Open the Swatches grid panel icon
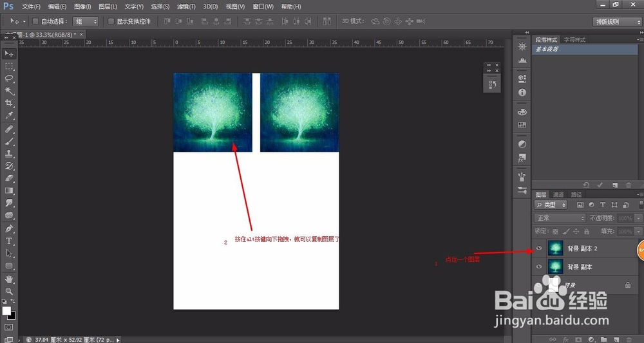The width and height of the screenshot is (644, 343). 522,125
